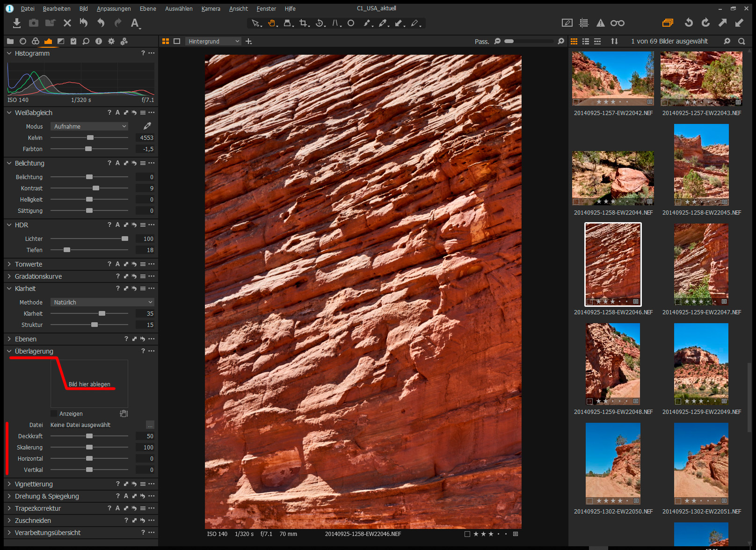
Task: Open the proof glasses view icon
Action: pyautogui.click(x=617, y=23)
